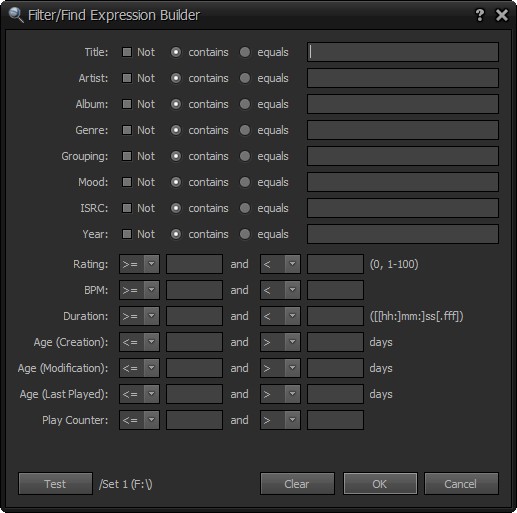Pick equals for the ISRC field
517x513 pixels.
tap(245, 208)
